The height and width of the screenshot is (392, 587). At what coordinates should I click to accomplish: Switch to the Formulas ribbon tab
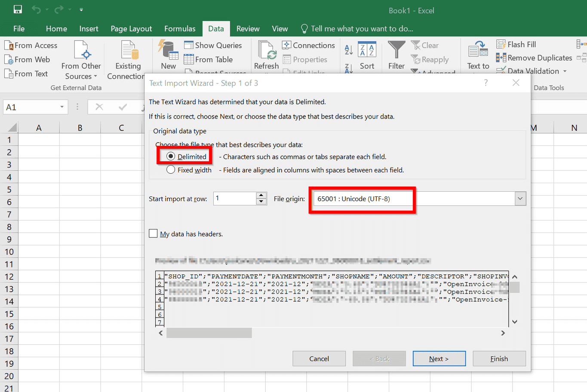pos(179,28)
